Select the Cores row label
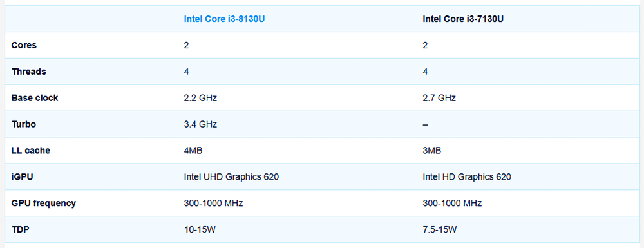Screen dimensions: 644x248 [x=24, y=45]
